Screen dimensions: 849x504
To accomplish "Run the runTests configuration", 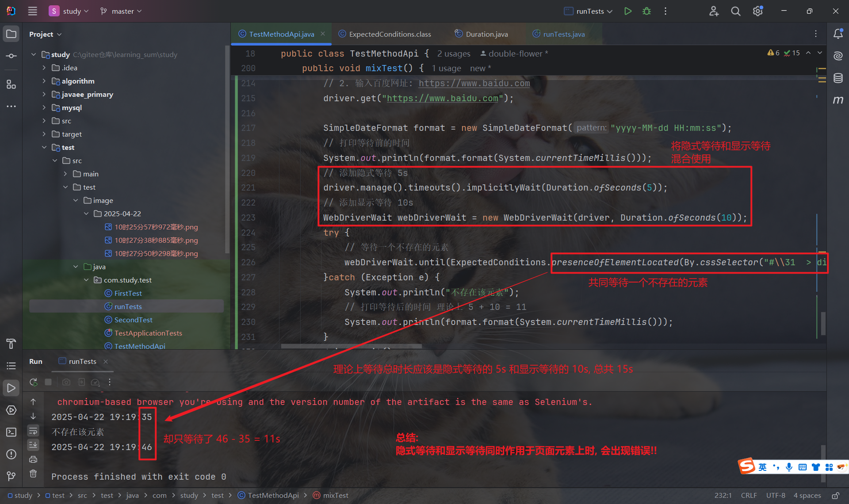I will [x=627, y=11].
